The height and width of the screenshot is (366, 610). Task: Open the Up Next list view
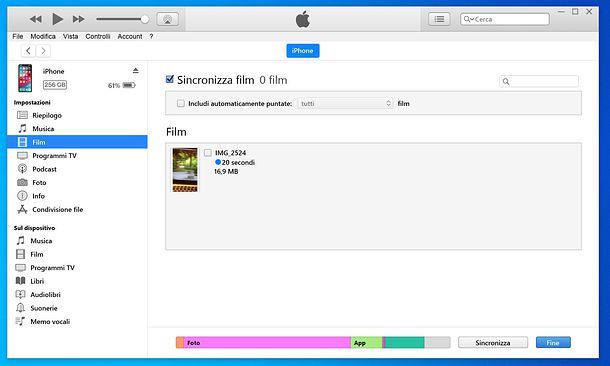pyautogui.click(x=439, y=19)
